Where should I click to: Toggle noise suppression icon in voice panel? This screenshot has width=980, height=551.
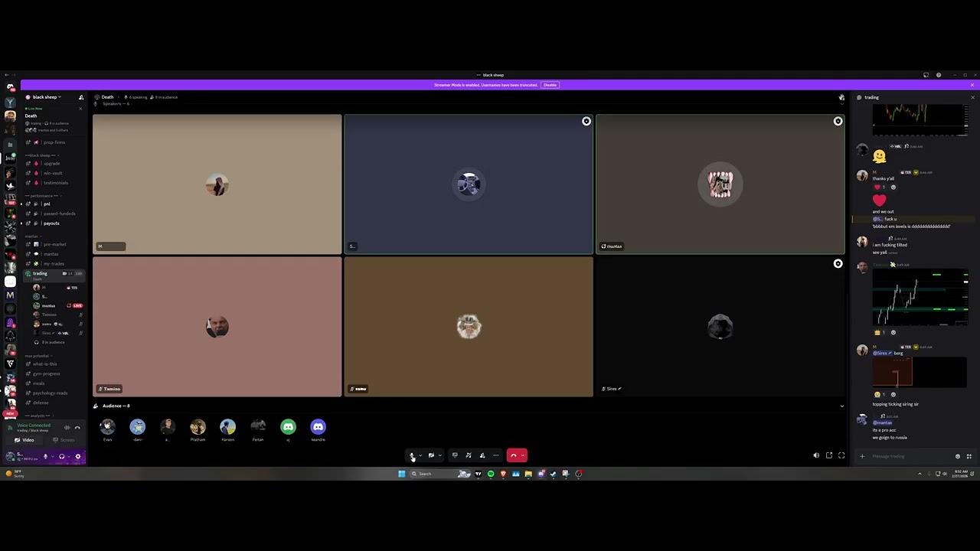pos(67,427)
